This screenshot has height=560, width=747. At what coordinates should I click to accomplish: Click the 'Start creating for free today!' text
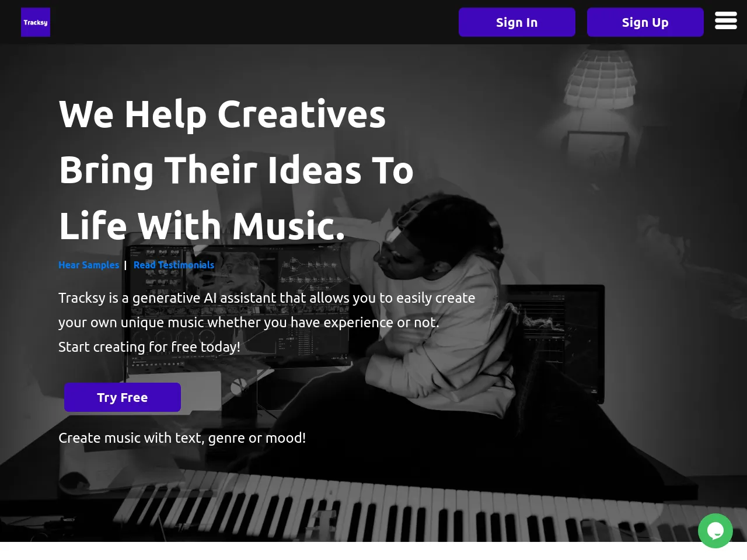click(149, 346)
